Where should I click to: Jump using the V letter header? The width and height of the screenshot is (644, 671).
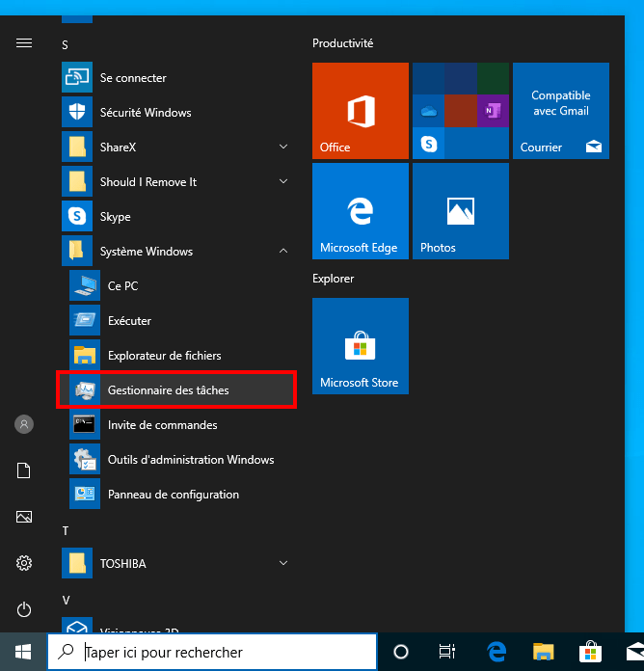pyautogui.click(x=66, y=601)
